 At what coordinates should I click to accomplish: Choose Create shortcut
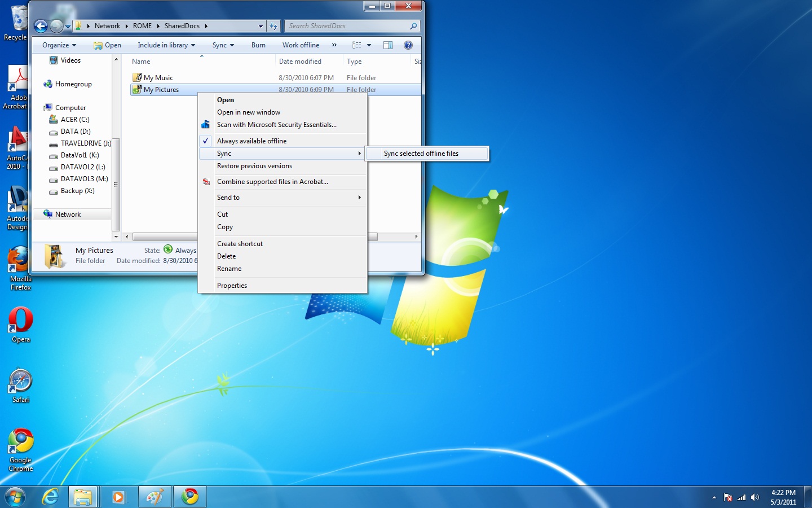click(283, 244)
